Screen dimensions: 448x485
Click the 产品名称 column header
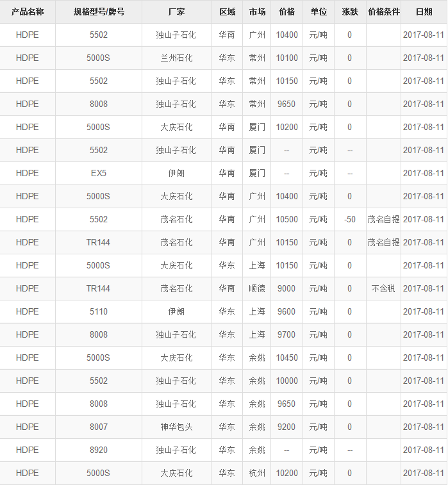coord(28,12)
